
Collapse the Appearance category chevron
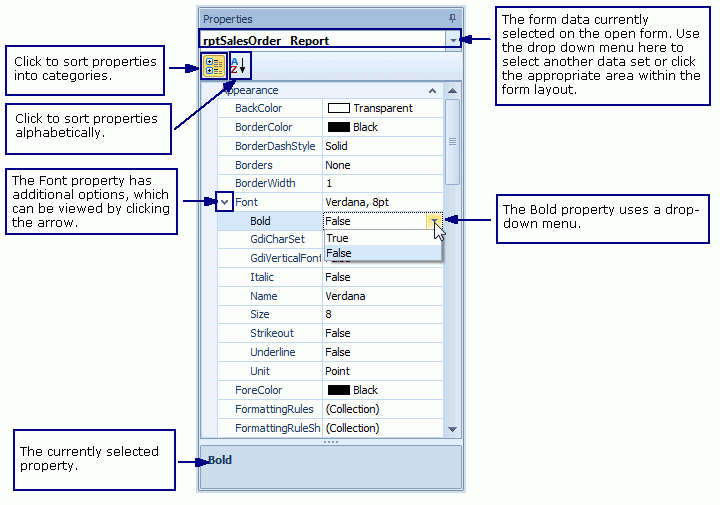(x=432, y=90)
